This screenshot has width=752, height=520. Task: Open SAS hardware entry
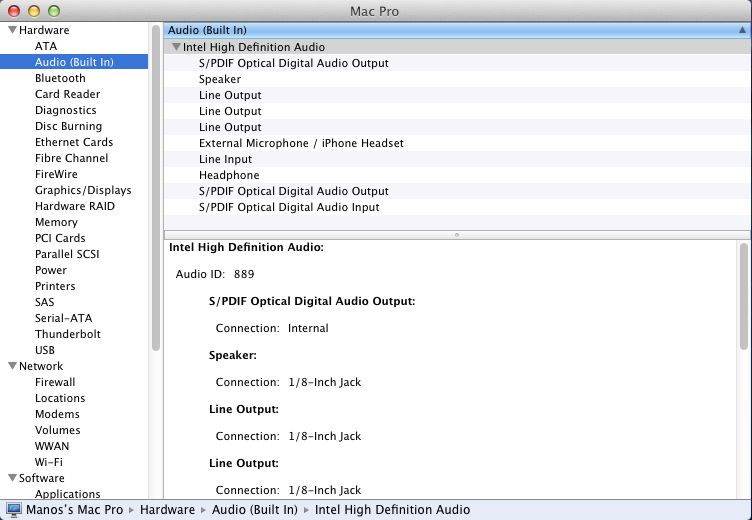[44, 302]
